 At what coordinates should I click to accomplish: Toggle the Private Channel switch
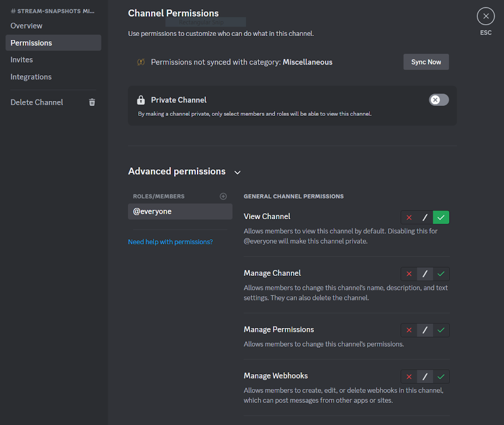point(439,100)
